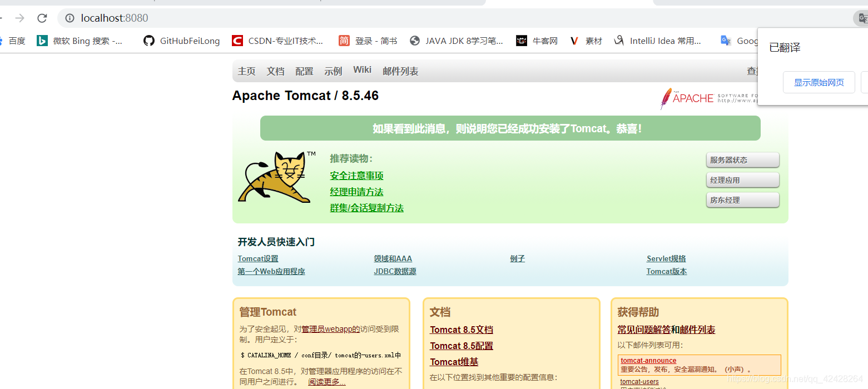Viewport: 868px width, 389px height.
Task: Open the Google Translate bookmark
Action: (739, 41)
